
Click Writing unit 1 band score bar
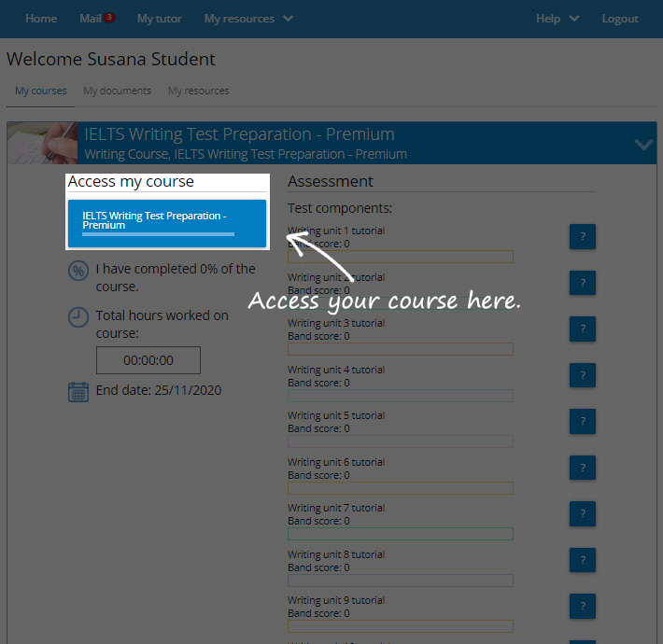point(400,257)
